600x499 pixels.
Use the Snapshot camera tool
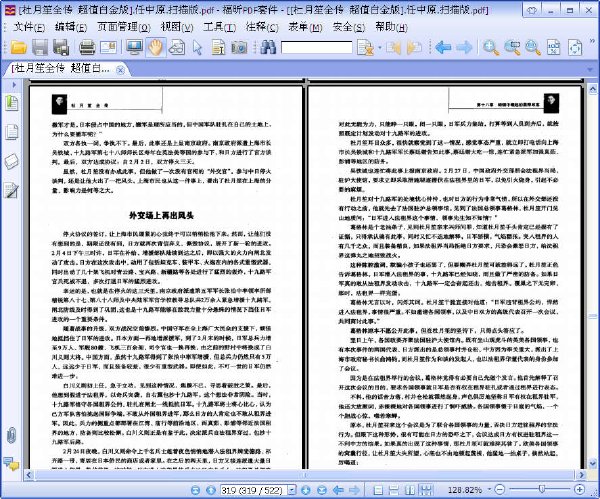[x=239, y=47]
